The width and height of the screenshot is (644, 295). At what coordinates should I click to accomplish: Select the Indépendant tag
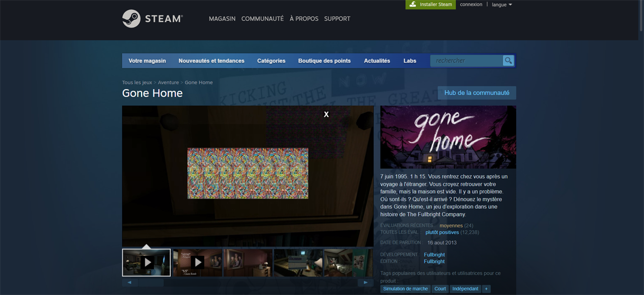coord(466,289)
